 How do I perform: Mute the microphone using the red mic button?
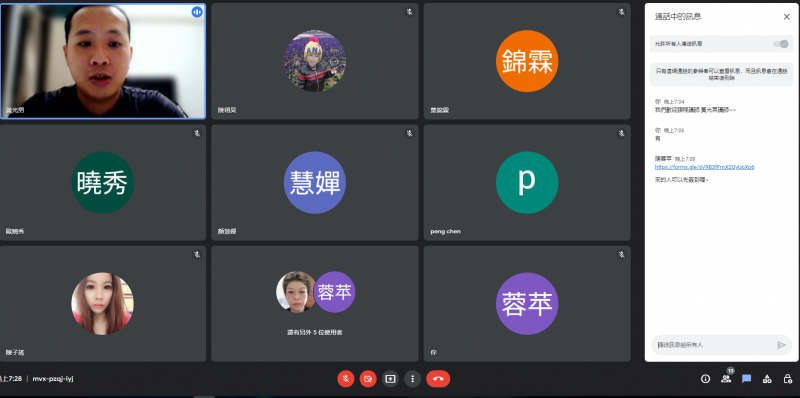point(345,379)
